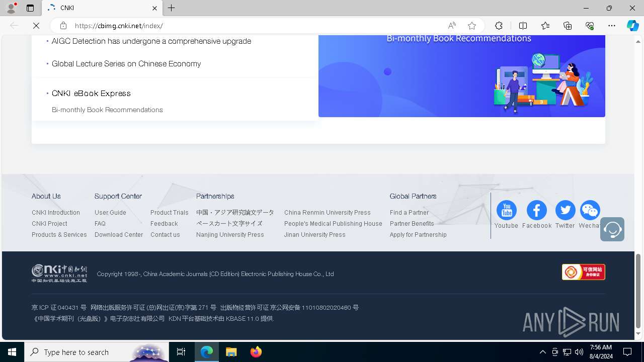The image size is (644, 362).
Task: Add this page to favorites
Action: click(x=472, y=26)
